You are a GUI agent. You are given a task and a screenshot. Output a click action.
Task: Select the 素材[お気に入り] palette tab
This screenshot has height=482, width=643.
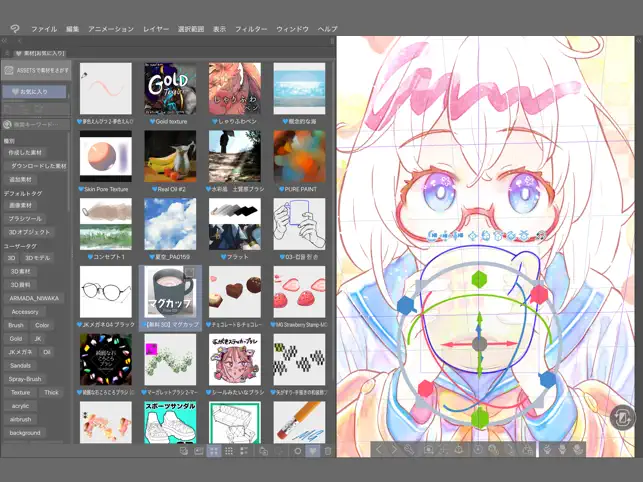pos(41,53)
